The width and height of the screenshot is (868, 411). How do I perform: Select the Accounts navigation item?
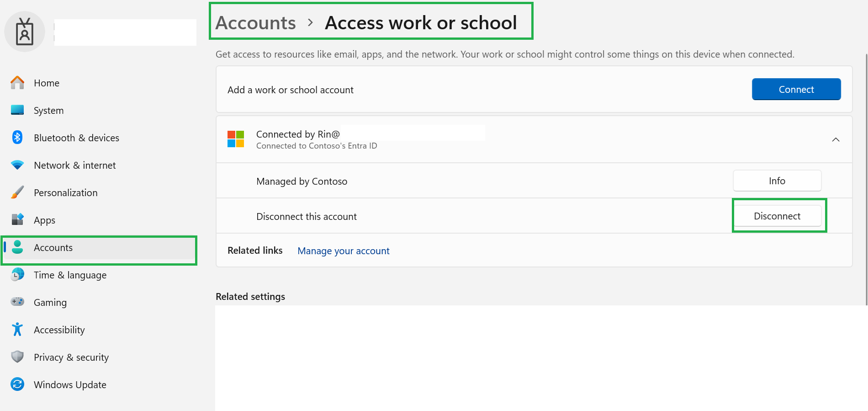pyautogui.click(x=100, y=247)
